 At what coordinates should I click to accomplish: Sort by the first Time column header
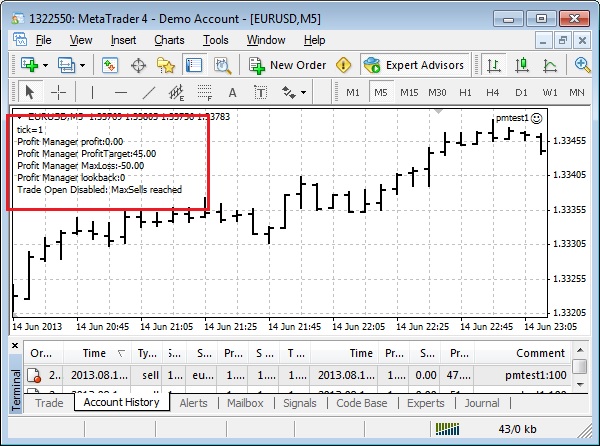[98, 353]
